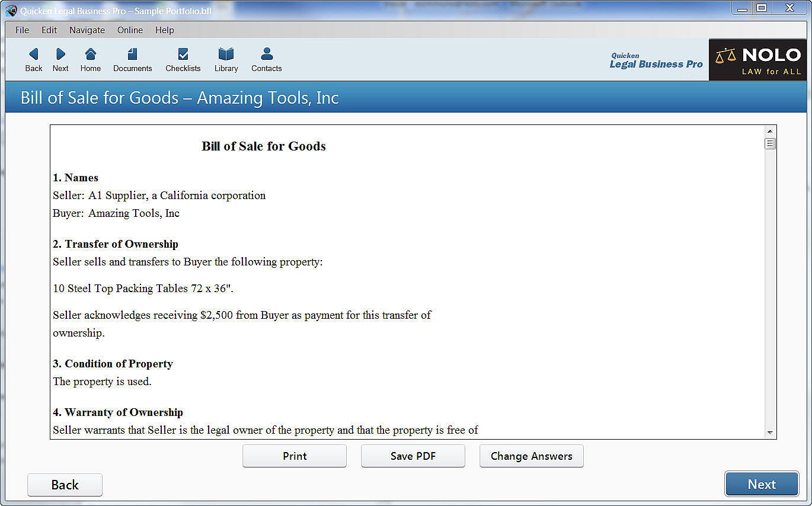Open the File menu

pyautogui.click(x=22, y=30)
